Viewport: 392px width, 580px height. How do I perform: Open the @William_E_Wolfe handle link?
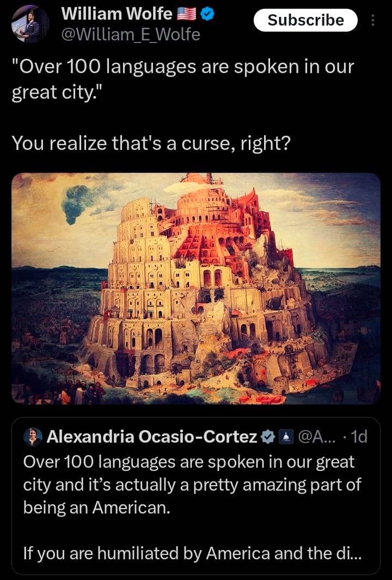click(x=131, y=35)
